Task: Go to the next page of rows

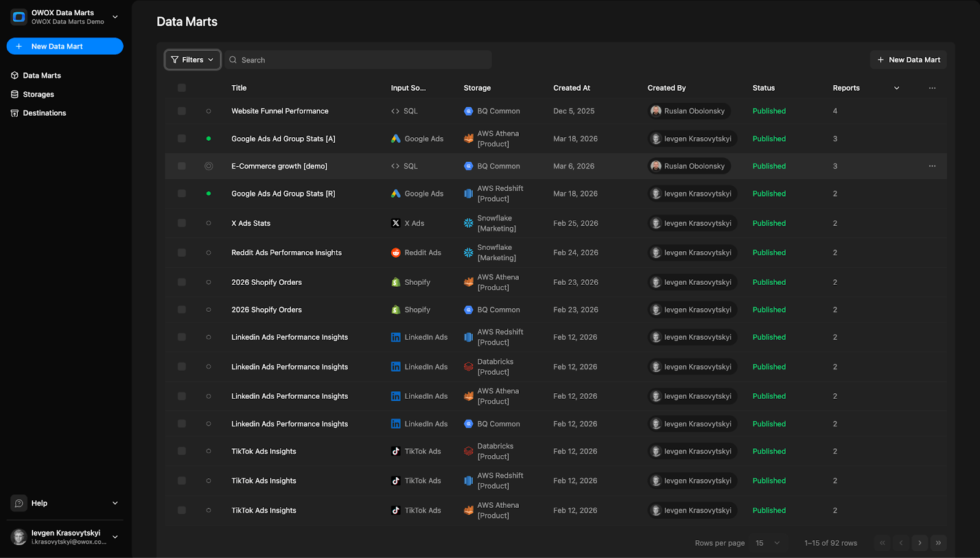Action: (x=919, y=543)
